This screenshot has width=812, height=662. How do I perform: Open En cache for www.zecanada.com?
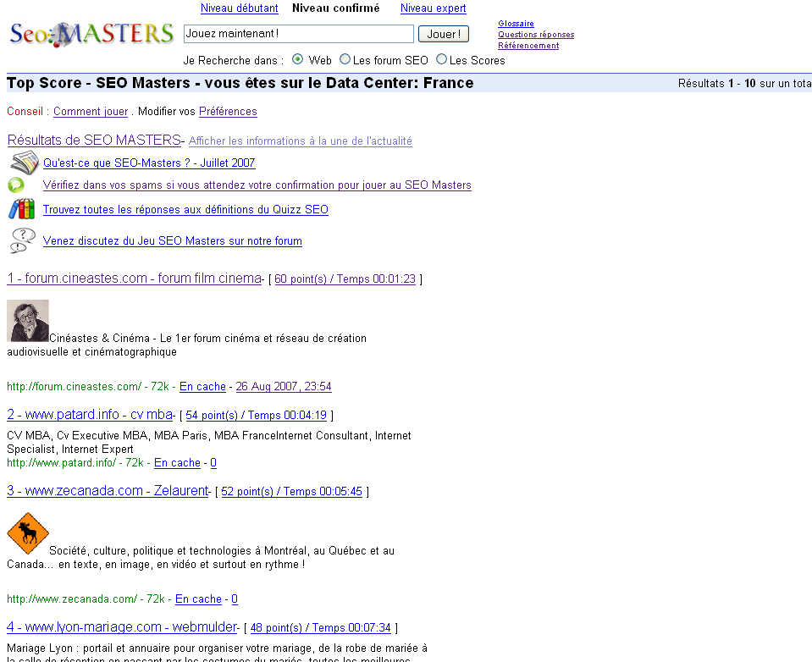click(198, 599)
